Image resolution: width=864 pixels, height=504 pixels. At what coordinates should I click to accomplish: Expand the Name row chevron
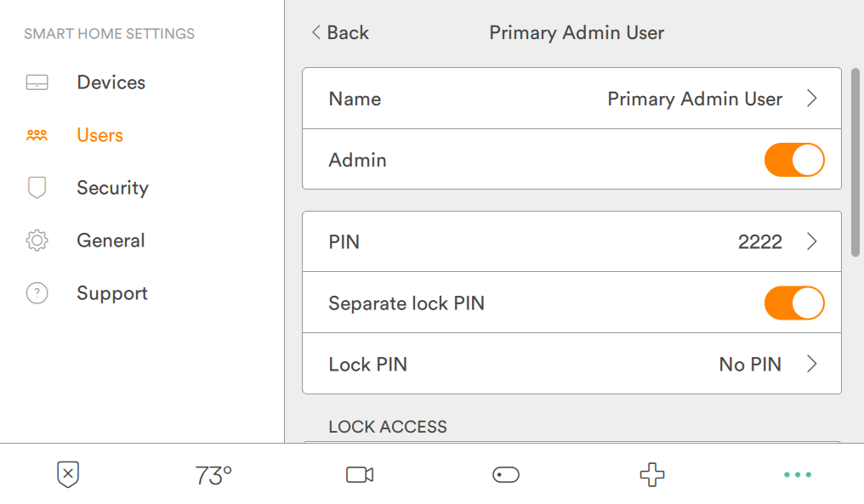coord(812,99)
